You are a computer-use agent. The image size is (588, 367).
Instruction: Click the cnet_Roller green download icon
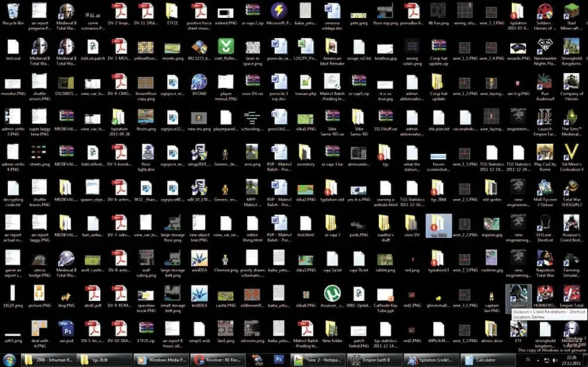tap(226, 46)
